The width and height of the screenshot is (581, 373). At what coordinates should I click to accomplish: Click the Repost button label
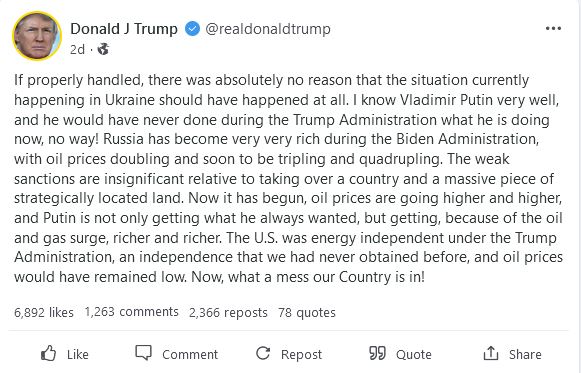[x=301, y=355]
